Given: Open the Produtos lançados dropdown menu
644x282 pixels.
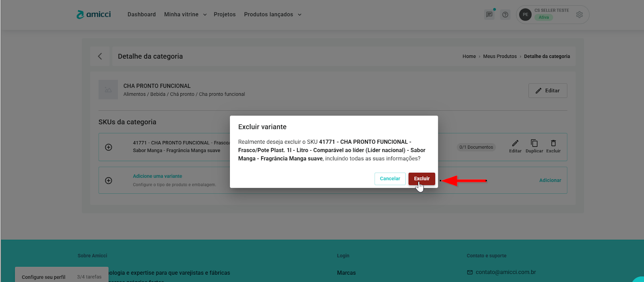Looking at the screenshot, I should point(272,15).
